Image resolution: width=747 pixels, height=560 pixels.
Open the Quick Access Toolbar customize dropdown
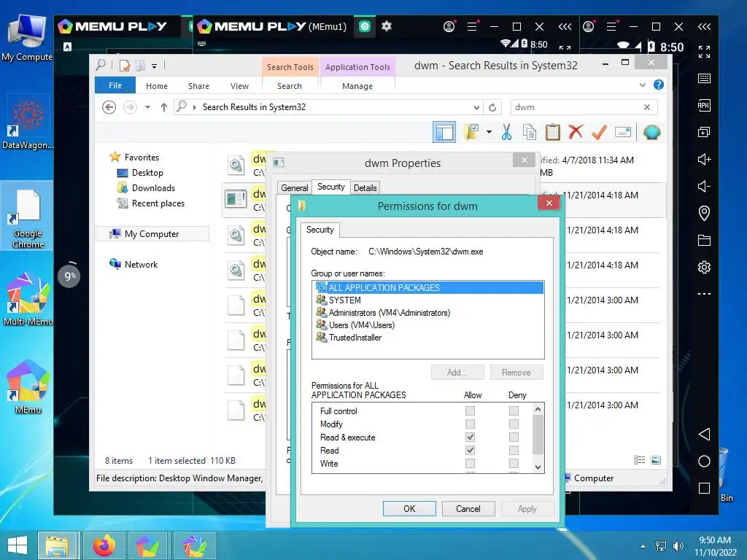(155, 66)
